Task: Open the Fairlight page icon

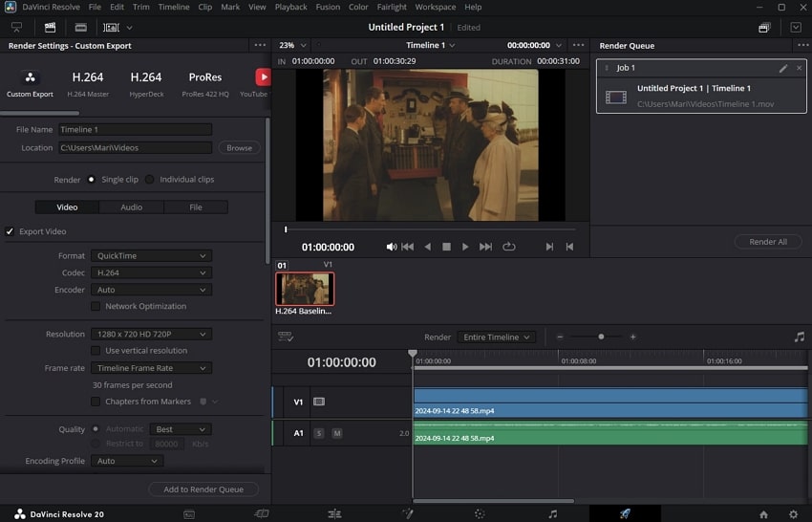Action: pyautogui.click(x=552, y=513)
